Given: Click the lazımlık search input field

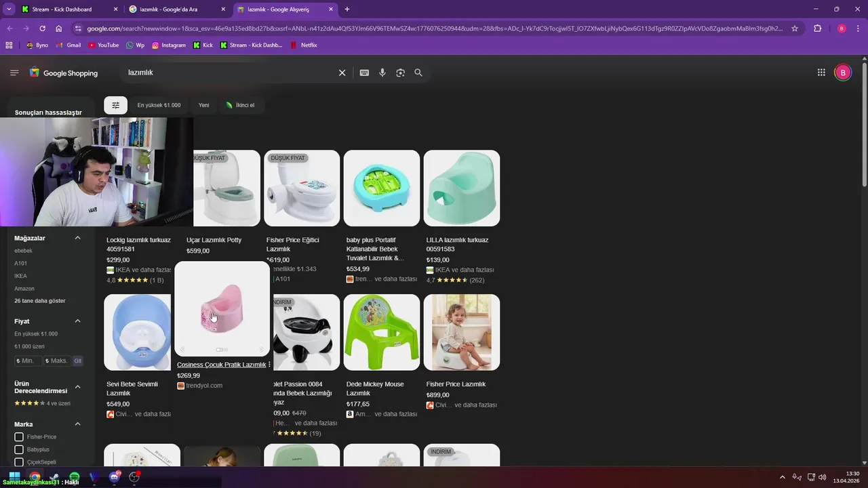Looking at the screenshot, I should click(x=230, y=73).
